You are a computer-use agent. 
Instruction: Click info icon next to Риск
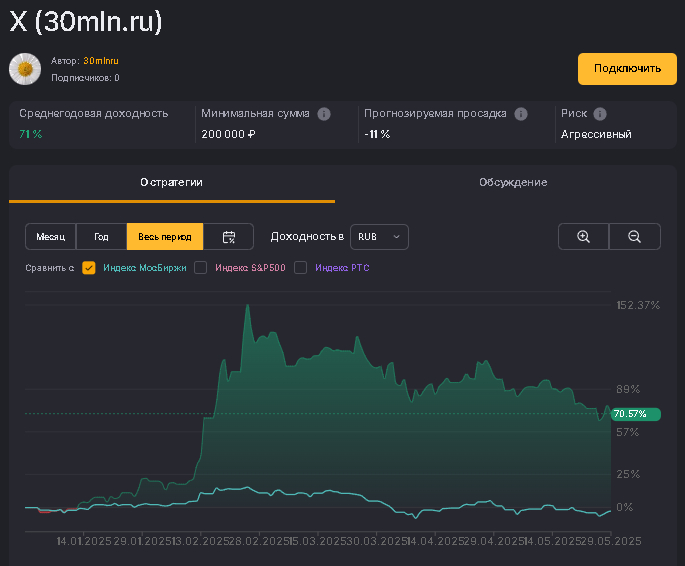600,114
